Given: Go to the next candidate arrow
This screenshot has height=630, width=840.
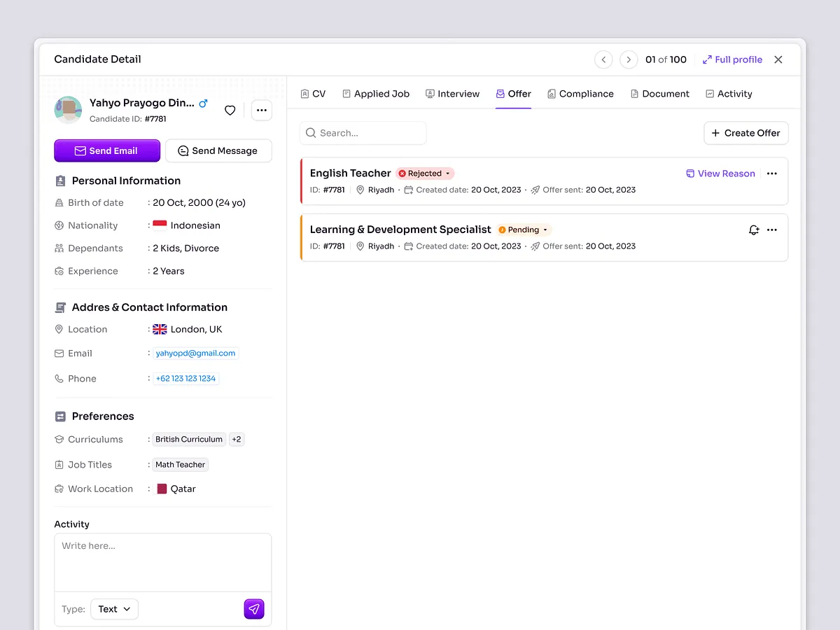Looking at the screenshot, I should tap(629, 59).
